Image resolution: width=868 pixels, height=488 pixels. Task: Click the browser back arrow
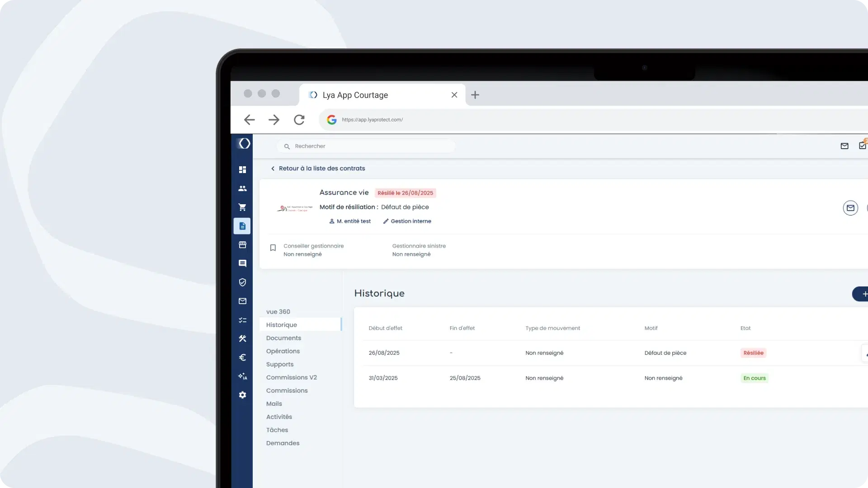250,120
